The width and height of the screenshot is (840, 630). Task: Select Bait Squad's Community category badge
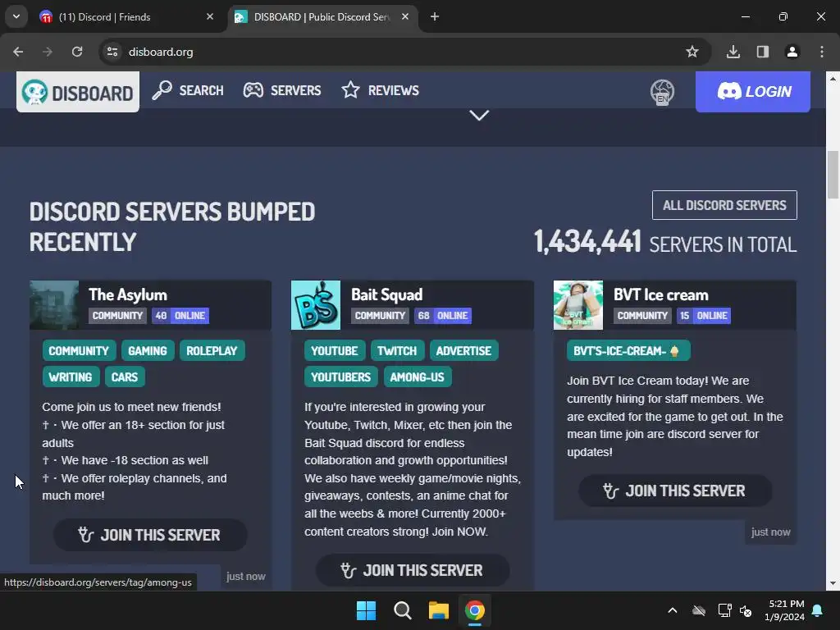tap(380, 316)
